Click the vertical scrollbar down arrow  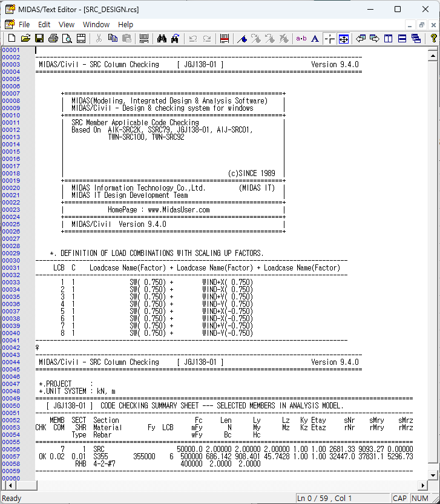click(x=433, y=475)
